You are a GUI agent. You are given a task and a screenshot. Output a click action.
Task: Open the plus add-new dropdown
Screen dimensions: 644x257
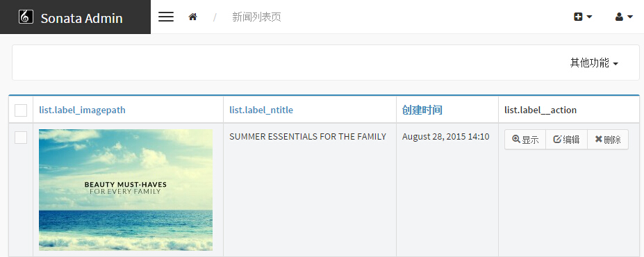583,17
